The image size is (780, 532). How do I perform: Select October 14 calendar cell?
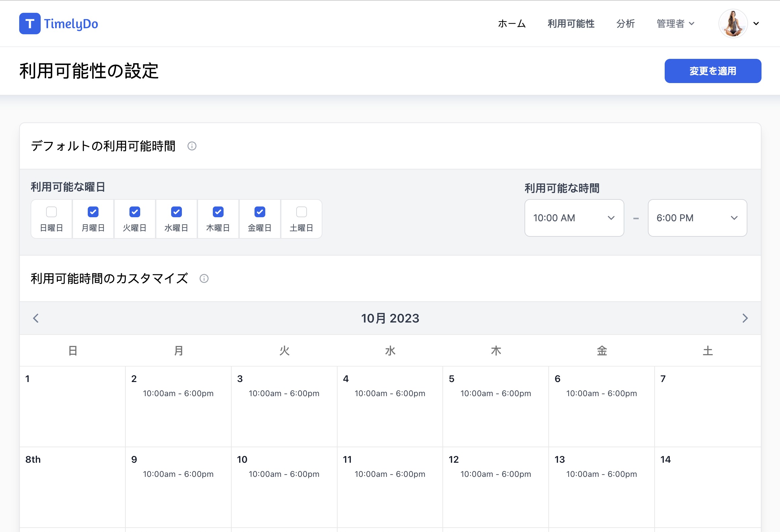coord(708,487)
